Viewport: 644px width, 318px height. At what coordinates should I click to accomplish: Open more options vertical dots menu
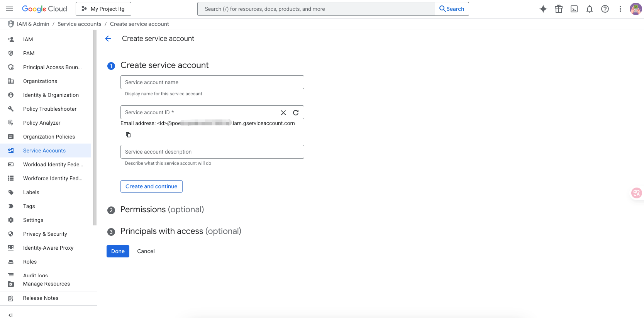point(620,9)
